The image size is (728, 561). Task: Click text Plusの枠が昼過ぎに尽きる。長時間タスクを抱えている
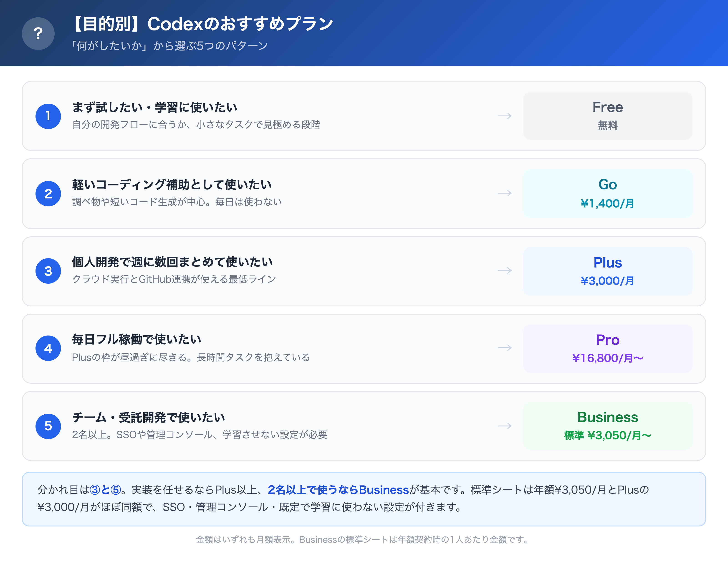191,358
